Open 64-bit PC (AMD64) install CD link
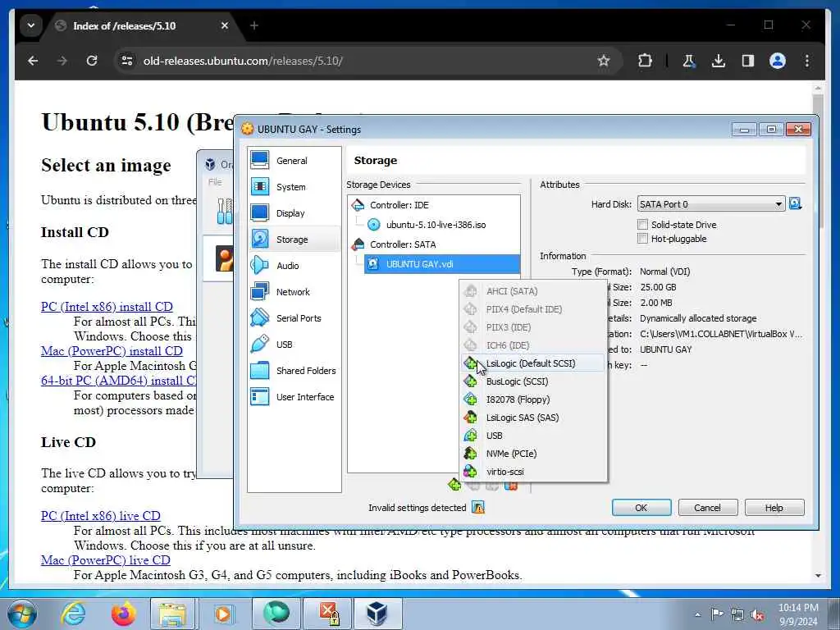 click(x=118, y=381)
